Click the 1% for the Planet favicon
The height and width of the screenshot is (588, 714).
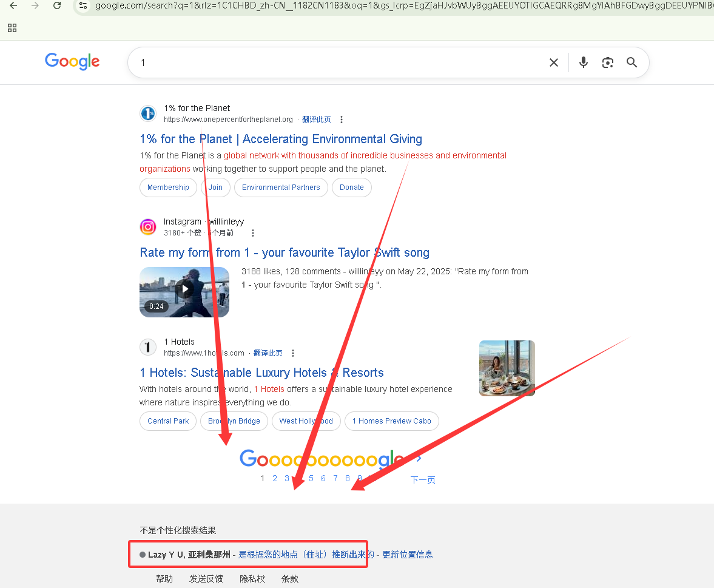click(x=148, y=113)
